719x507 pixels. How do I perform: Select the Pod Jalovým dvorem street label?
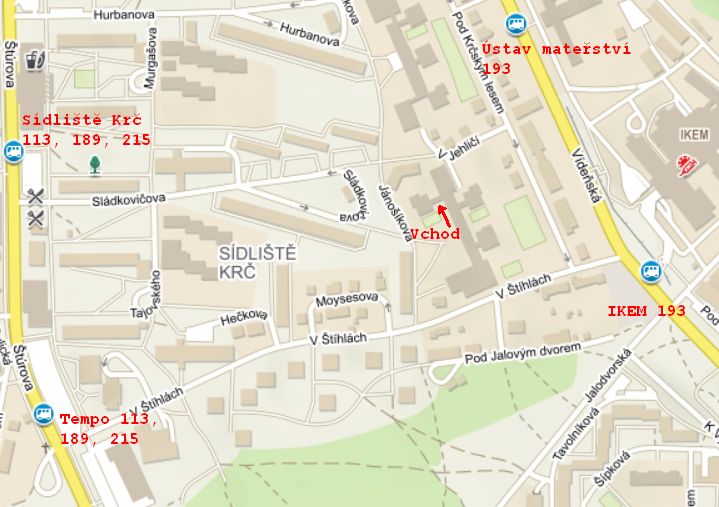point(523,353)
